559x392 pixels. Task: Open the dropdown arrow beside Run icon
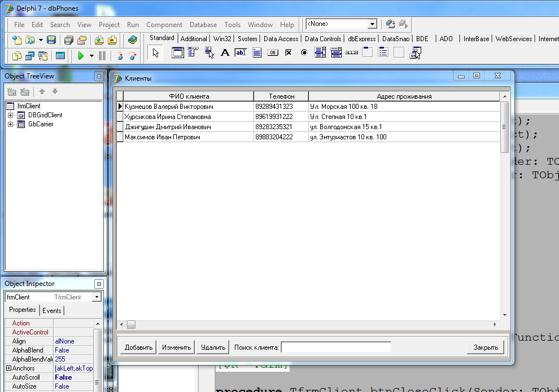pos(91,56)
